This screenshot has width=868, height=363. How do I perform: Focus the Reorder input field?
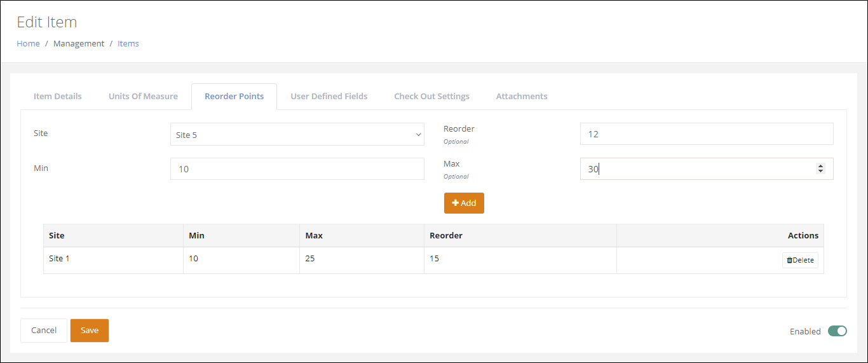pyautogui.click(x=707, y=134)
